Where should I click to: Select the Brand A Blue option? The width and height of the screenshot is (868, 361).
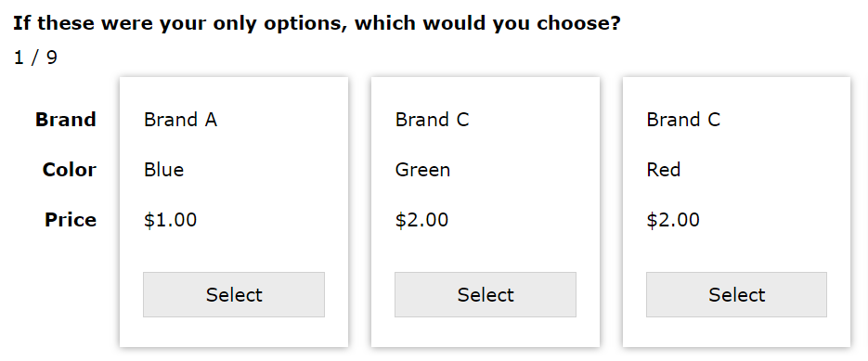tap(234, 294)
